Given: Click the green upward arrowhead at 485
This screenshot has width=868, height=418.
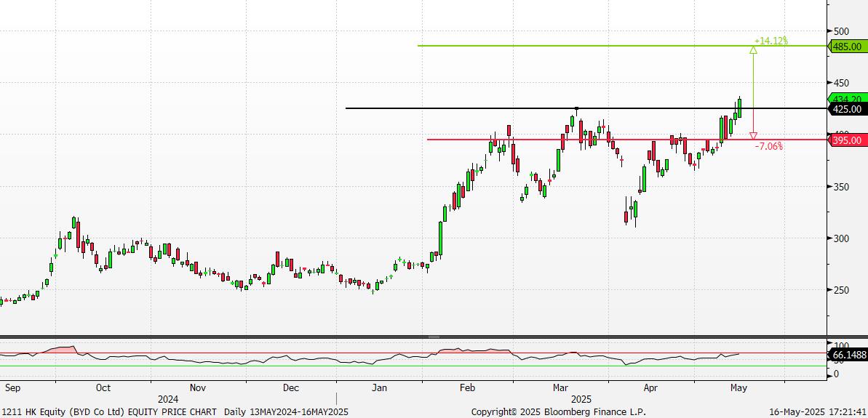Looking at the screenshot, I should point(754,50).
